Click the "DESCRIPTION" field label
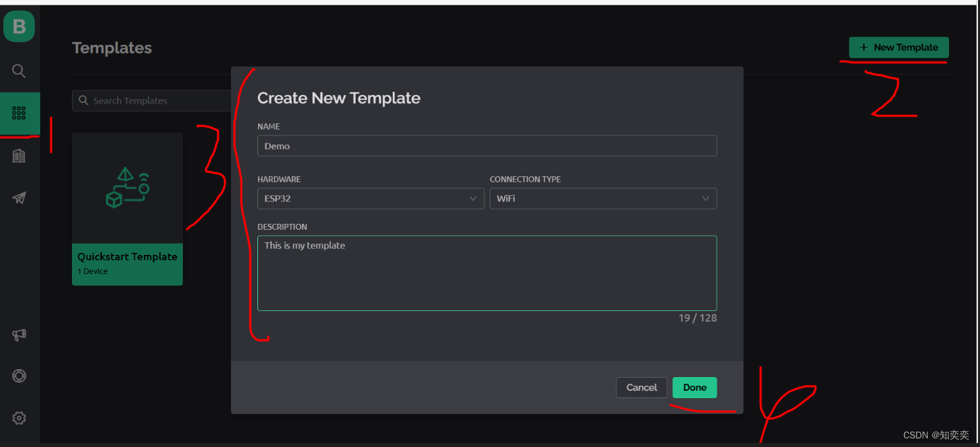This screenshot has width=980, height=447. coord(282,227)
